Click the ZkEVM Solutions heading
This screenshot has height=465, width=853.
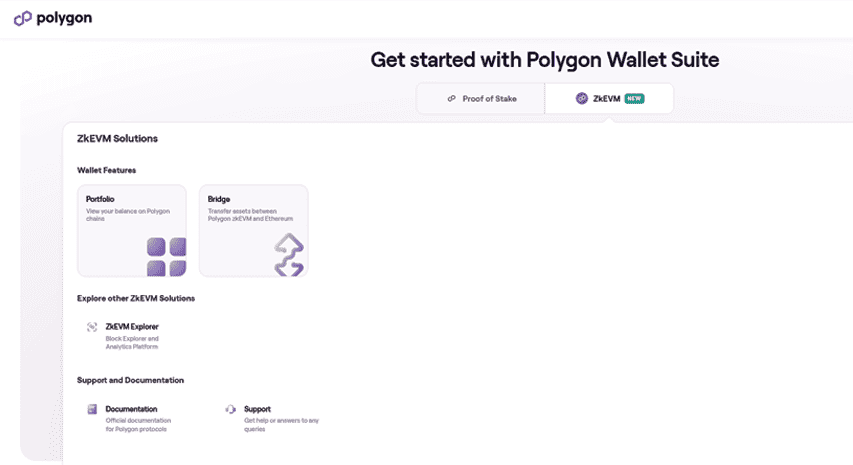pos(118,139)
